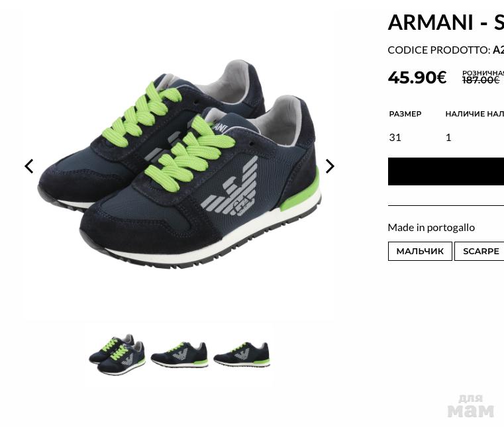Screen dimensions: 504x427
Task: Select the middle sneaker thumbnail
Action: (x=179, y=355)
